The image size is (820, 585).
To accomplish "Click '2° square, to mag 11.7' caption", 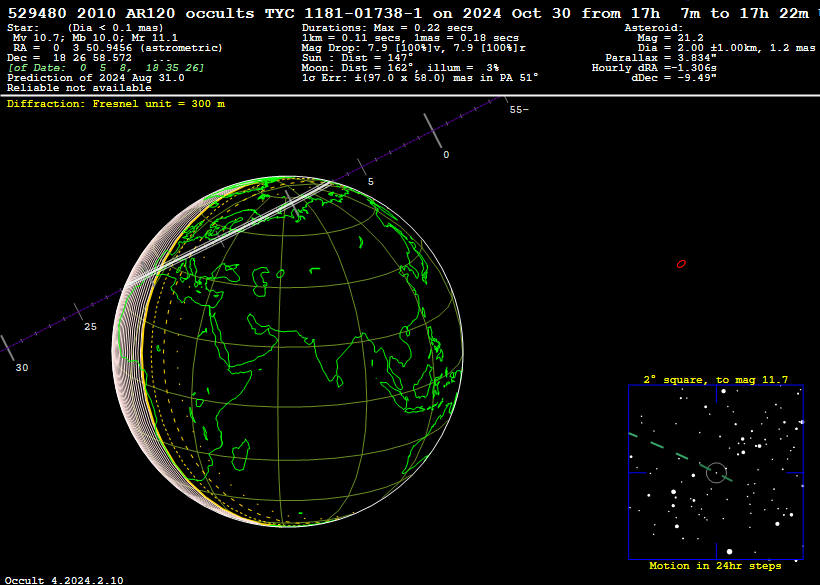I will coord(716,380).
